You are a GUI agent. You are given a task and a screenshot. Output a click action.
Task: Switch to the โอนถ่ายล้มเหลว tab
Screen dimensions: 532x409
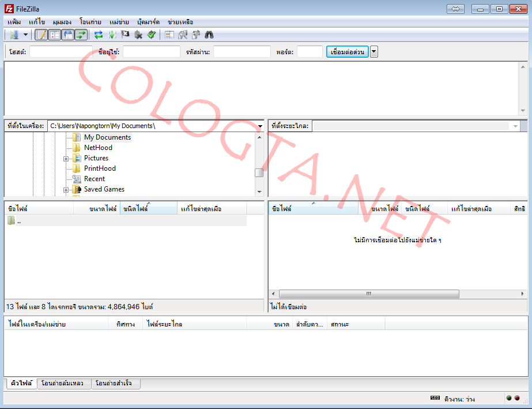63,383
